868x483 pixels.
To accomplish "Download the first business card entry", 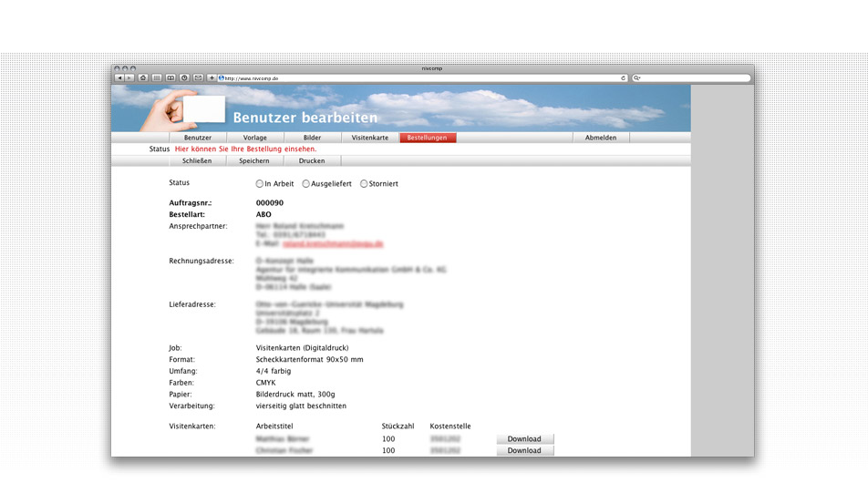I will click(x=524, y=439).
